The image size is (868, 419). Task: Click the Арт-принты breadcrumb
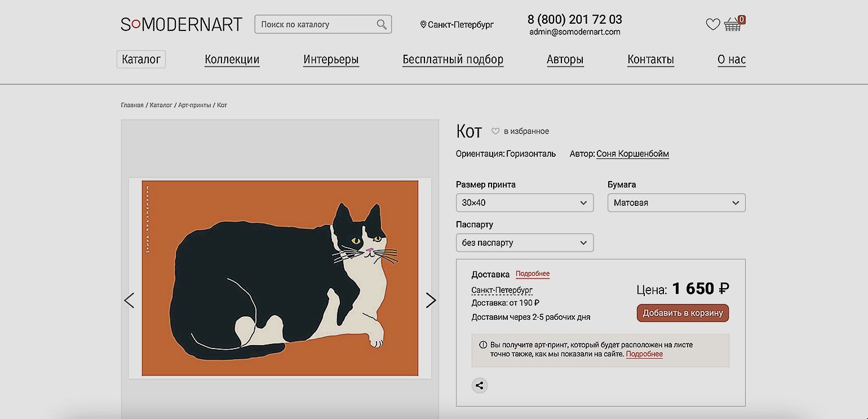(195, 105)
